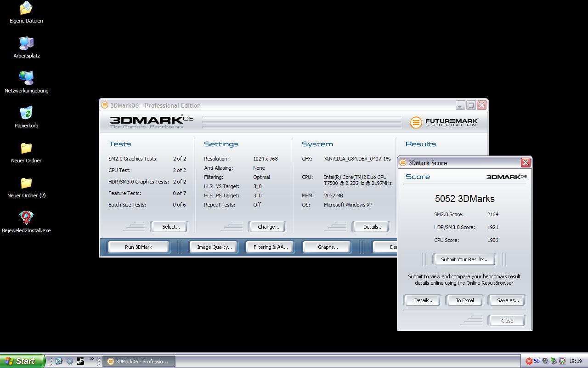Click Repeat Tests value Off
This screenshot has height=368, width=588.
click(257, 205)
